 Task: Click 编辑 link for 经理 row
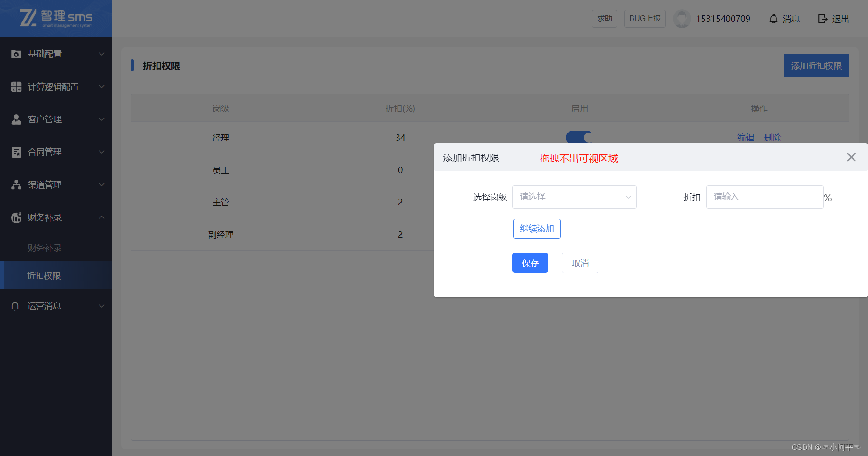point(746,138)
